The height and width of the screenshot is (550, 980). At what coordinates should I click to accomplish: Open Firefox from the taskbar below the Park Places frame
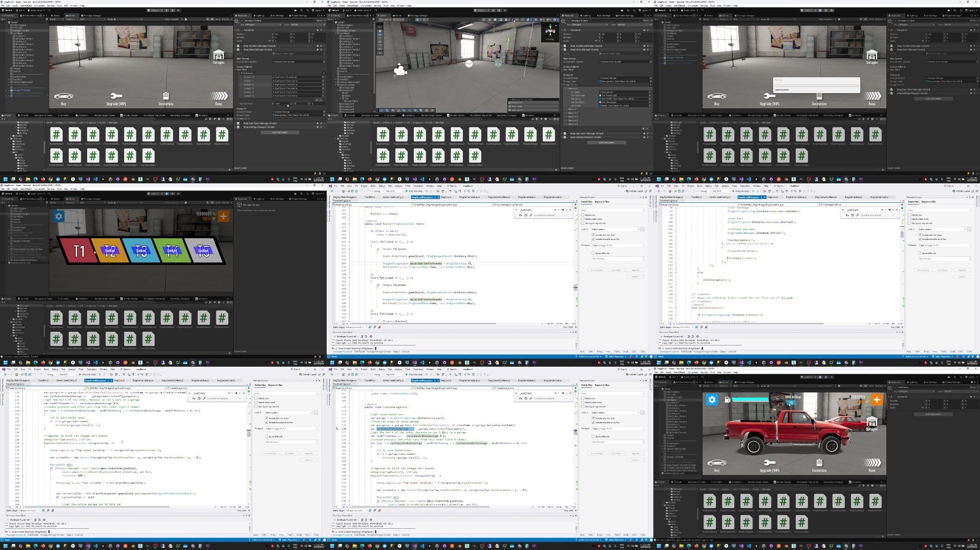coord(43,179)
